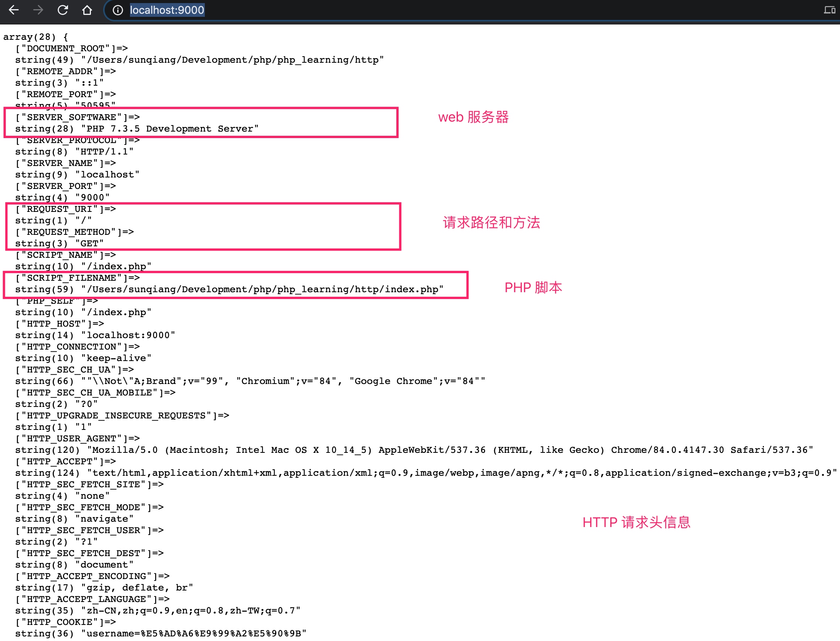Click the "zh-CN,zh;q=0.9" language value
Screen dimensions: 840x641
(x=191, y=611)
